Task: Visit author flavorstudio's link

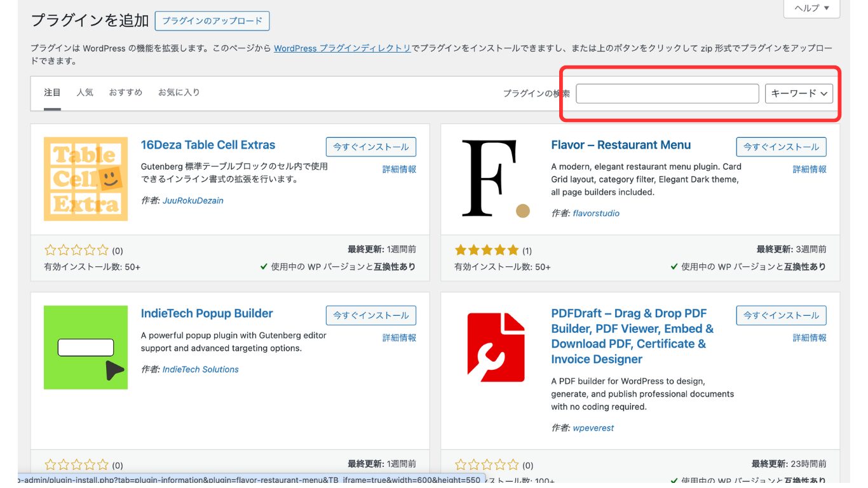Action: coord(596,213)
